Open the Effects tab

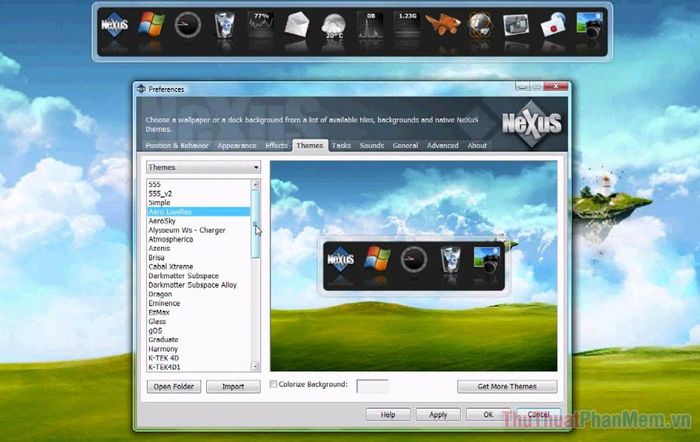276,146
